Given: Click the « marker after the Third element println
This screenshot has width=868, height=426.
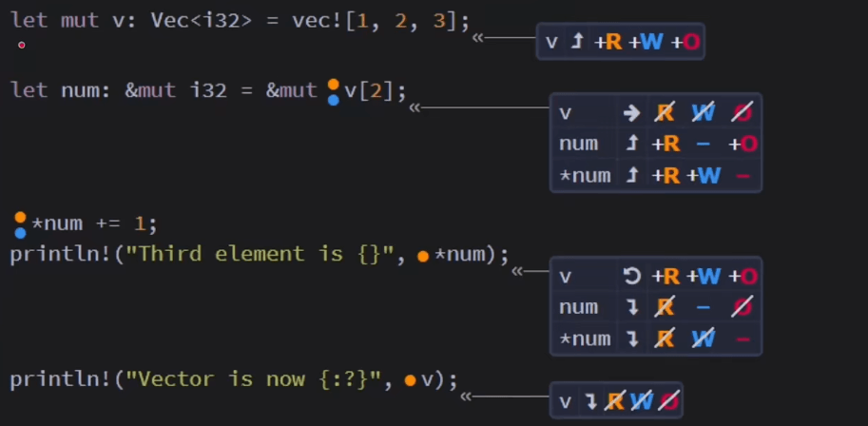Looking at the screenshot, I should [x=517, y=271].
